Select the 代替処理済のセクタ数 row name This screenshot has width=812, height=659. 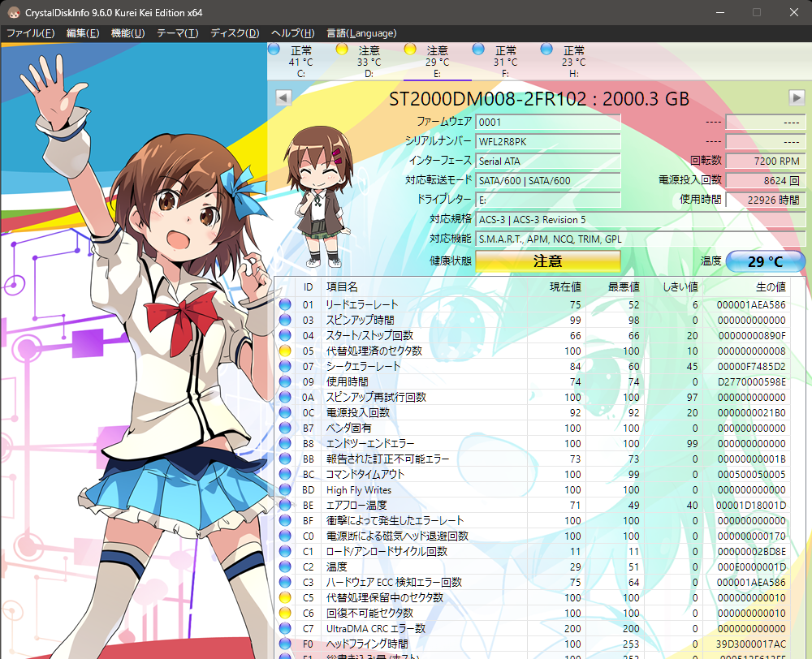point(374,351)
